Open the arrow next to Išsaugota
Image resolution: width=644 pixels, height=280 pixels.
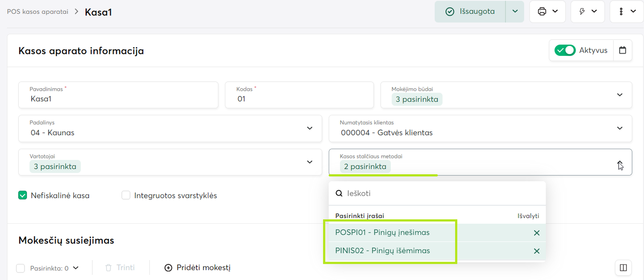[x=515, y=12]
